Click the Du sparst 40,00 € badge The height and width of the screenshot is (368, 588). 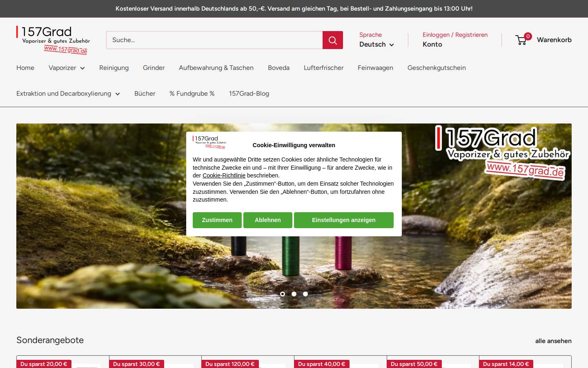click(322, 364)
